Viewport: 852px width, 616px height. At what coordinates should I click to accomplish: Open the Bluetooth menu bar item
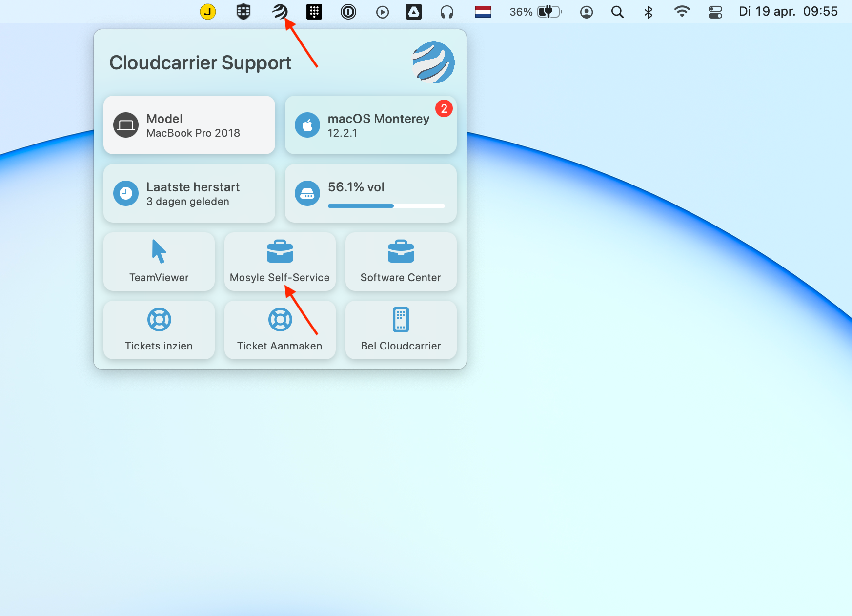(x=649, y=12)
